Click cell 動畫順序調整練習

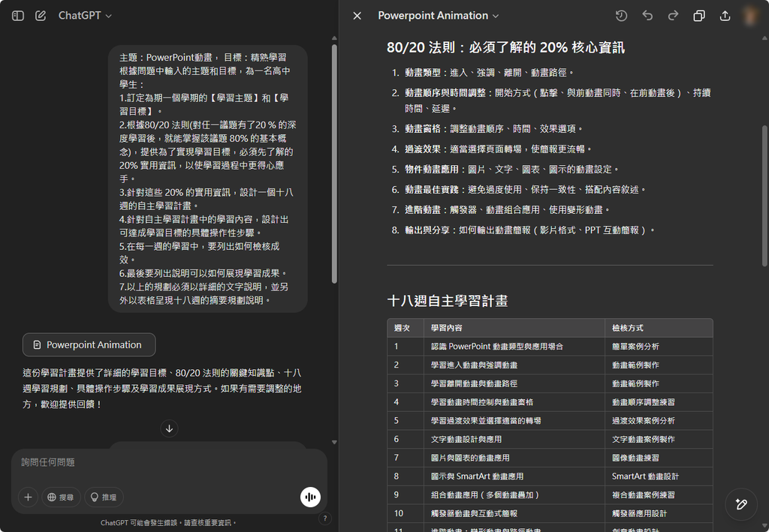[x=659, y=402]
